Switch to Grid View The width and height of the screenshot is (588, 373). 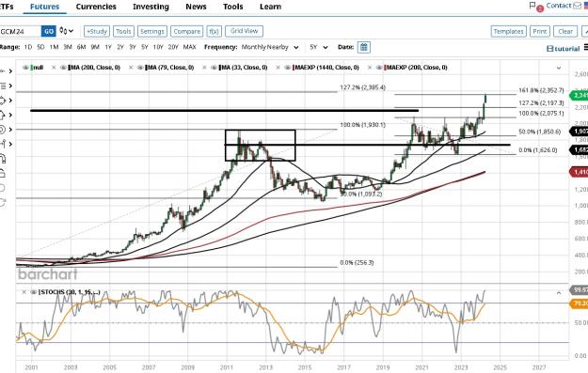pyautogui.click(x=244, y=31)
